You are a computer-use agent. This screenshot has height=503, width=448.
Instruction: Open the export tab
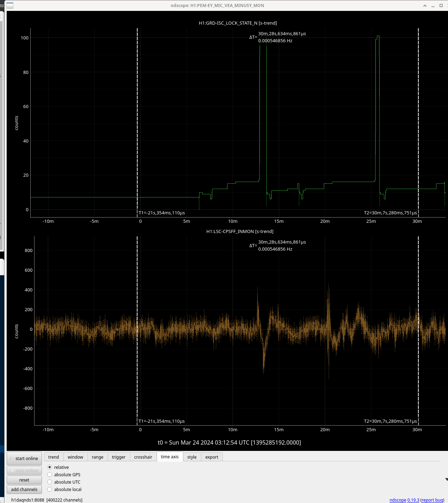[x=212, y=457]
